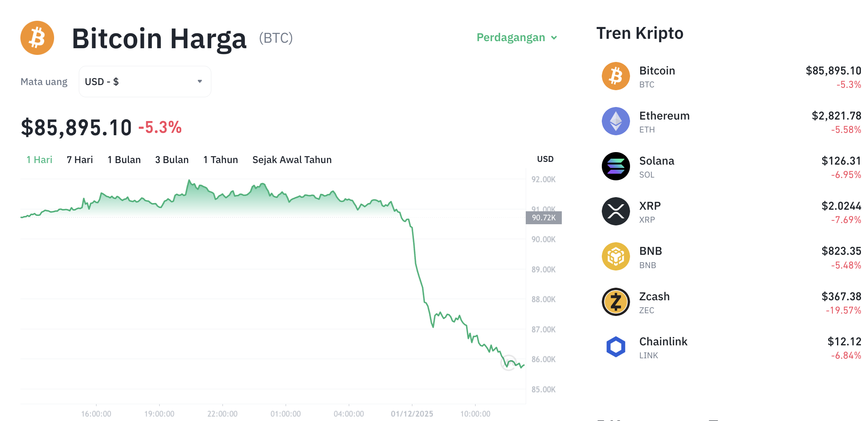Image resolution: width=868 pixels, height=421 pixels.
Task: Click the BNB coin icon
Action: (616, 256)
